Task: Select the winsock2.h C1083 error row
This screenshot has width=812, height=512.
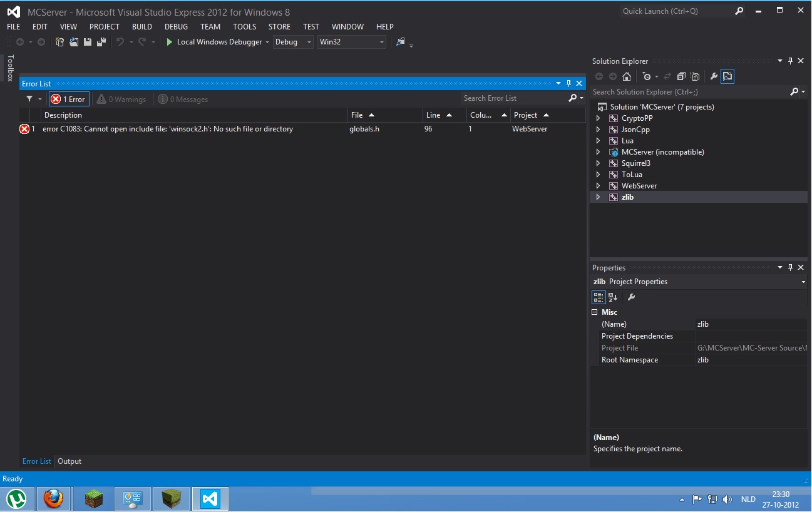Action: (168, 129)
